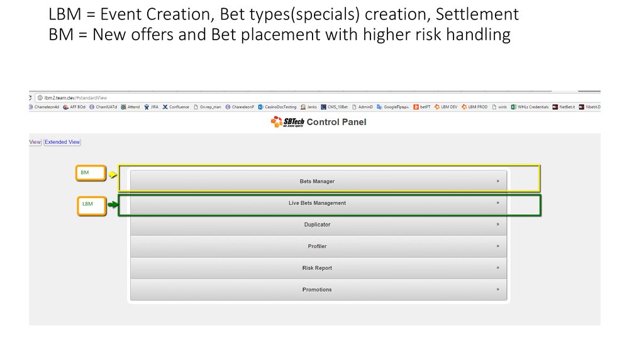Open the NetBet.it bookmark

(x=563, y=107)
